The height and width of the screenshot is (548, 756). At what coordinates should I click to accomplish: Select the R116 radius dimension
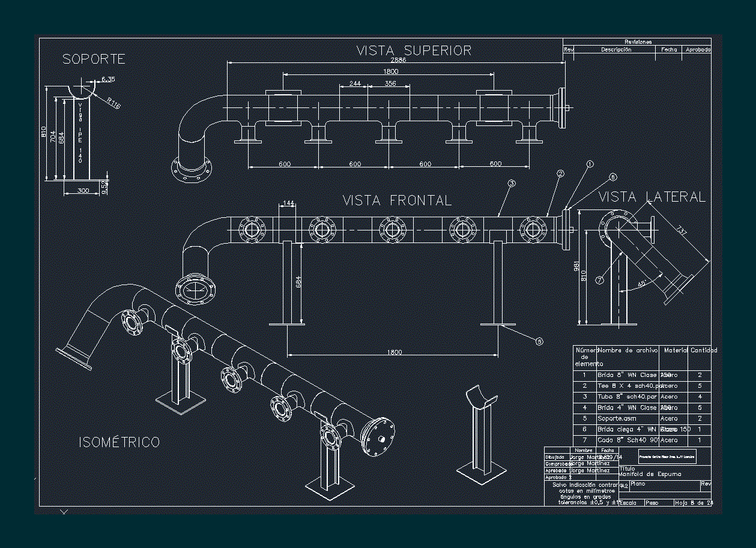(x=112, y=103)
